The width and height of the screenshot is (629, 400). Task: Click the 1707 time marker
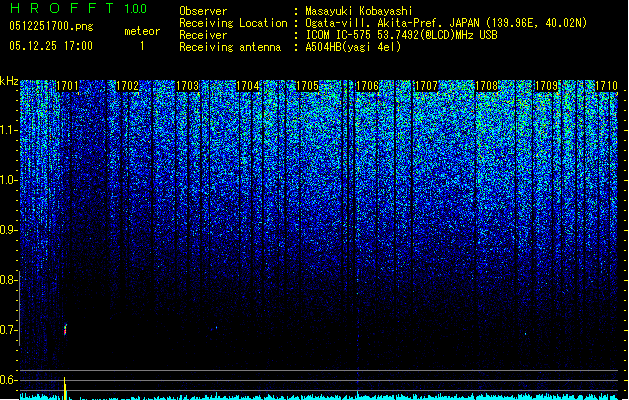(426, 86)
